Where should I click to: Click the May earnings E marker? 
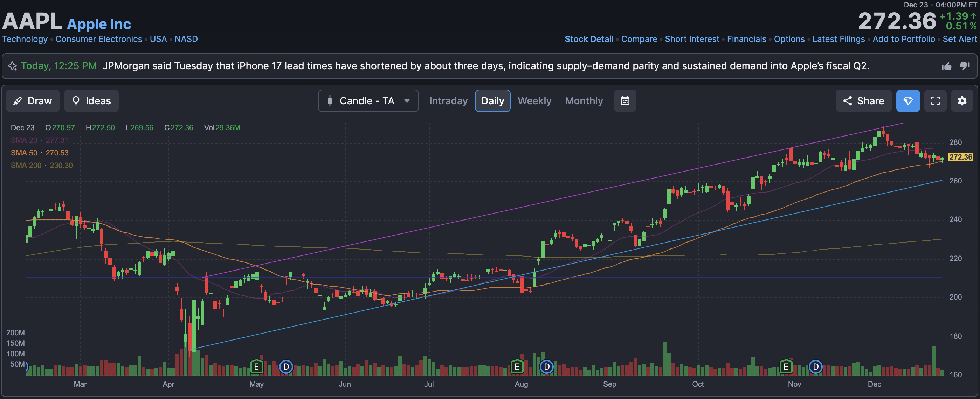tap(257, 367)
